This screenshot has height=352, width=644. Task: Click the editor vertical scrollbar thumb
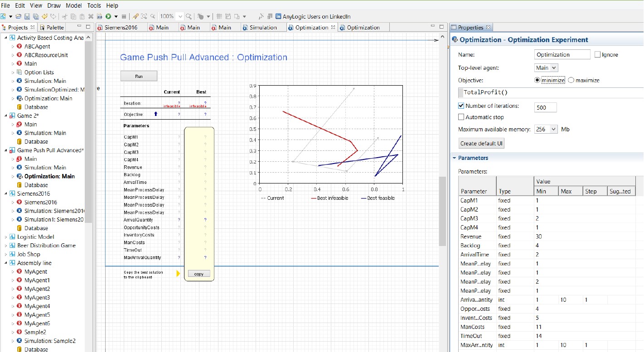pos(442,211)
